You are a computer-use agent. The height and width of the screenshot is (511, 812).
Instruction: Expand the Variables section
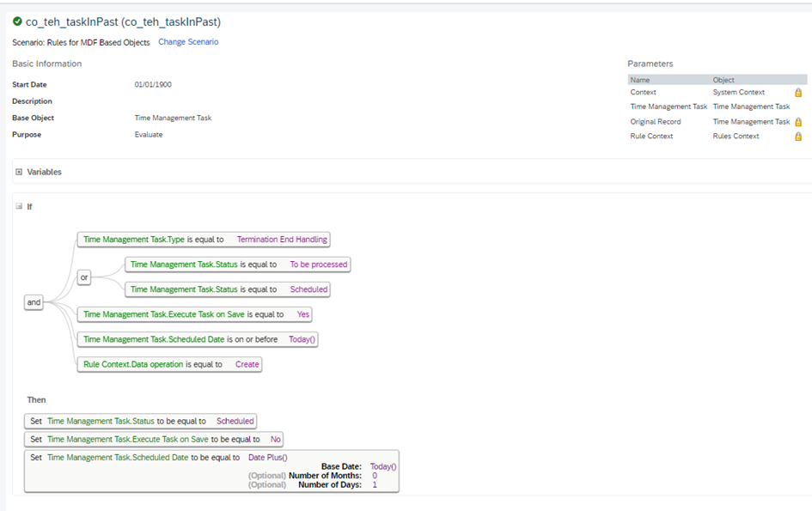click(x=19, y=172)
